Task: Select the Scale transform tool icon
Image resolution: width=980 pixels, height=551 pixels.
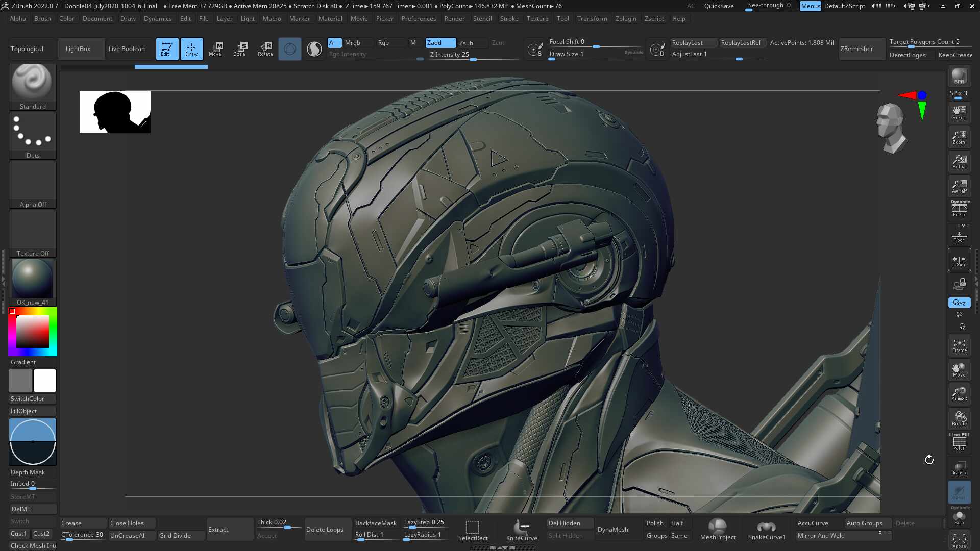Action: tap(240, 49)
